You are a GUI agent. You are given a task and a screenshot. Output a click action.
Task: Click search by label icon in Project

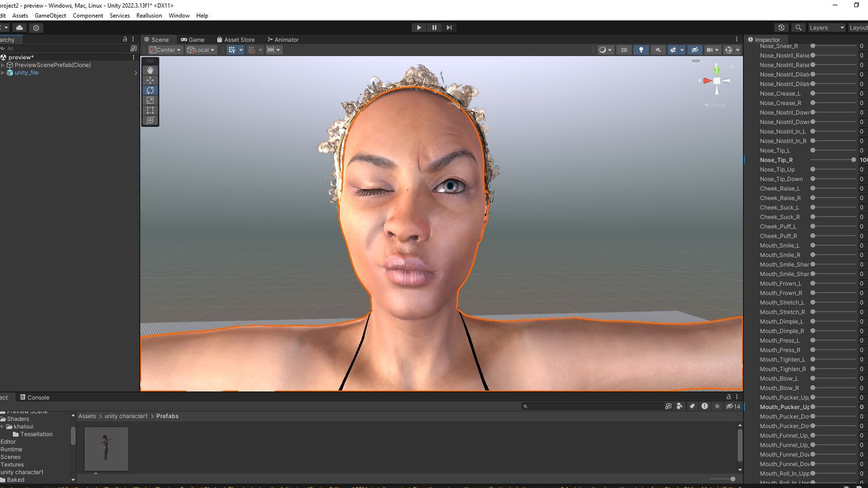[692, 406]
